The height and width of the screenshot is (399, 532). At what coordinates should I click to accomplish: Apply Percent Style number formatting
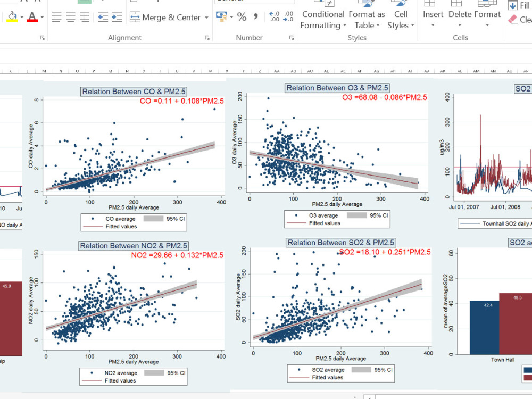point(242,17)
